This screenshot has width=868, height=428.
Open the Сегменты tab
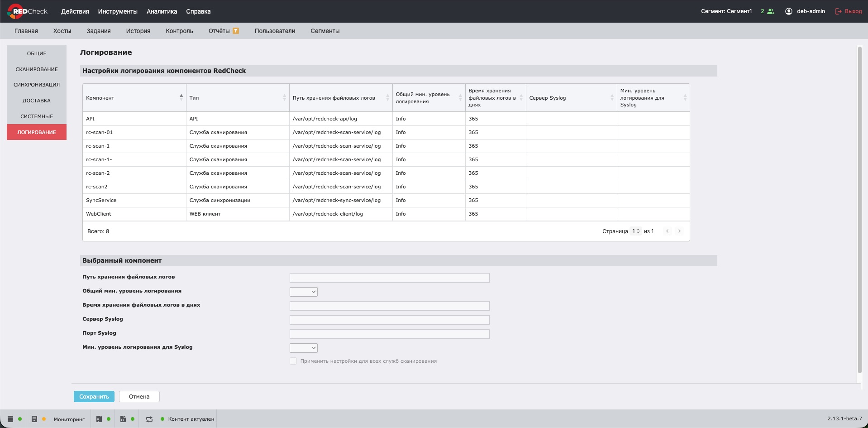[x=325, y=31]
